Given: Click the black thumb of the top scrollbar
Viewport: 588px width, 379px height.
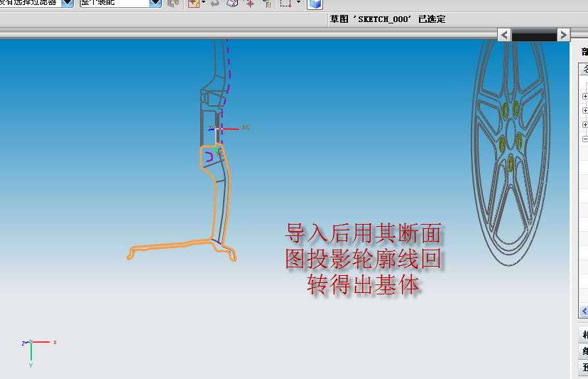Looking at the screenshot, I should pos(534,36).
